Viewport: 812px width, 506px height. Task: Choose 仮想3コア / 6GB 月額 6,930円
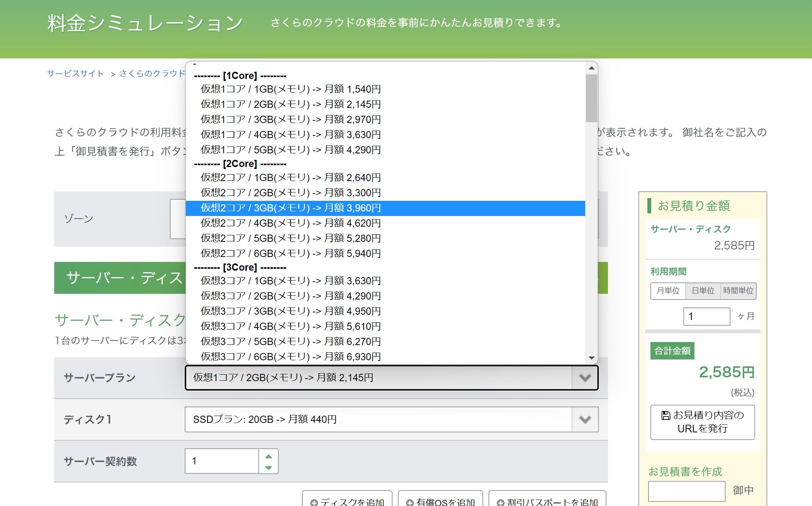[x=385, y=357]
